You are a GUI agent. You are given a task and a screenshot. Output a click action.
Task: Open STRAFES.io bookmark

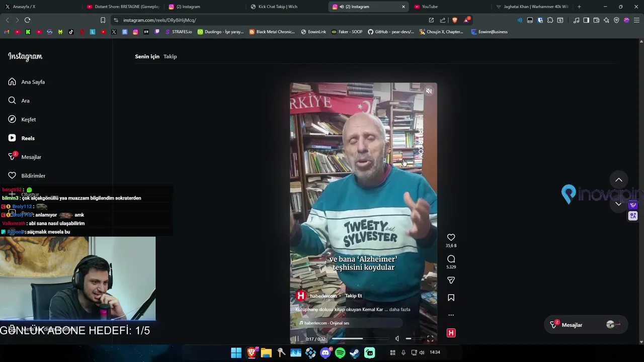[x=179, y=32]
